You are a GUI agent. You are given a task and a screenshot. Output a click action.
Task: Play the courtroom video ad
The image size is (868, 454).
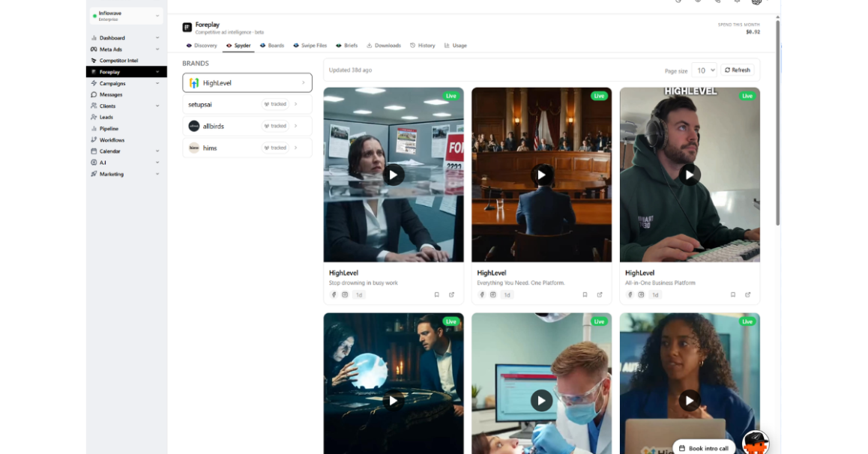pos(541,175)
